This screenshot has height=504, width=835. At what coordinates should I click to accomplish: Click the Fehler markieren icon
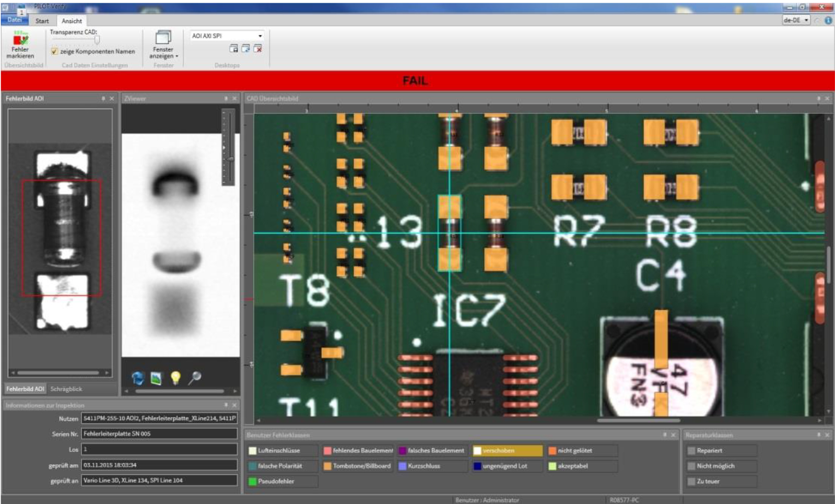click(x=20, y=40)
